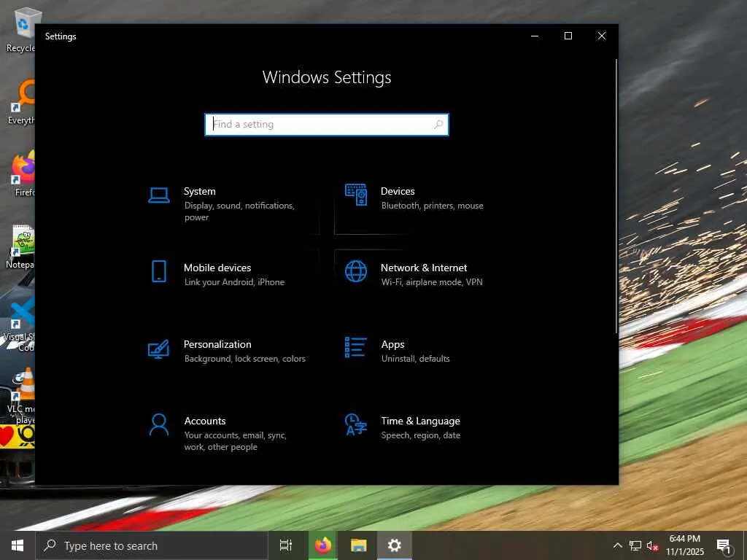Click "Link your Android, iPhone" text
This screenshot has height=560, width=747.
234,282
